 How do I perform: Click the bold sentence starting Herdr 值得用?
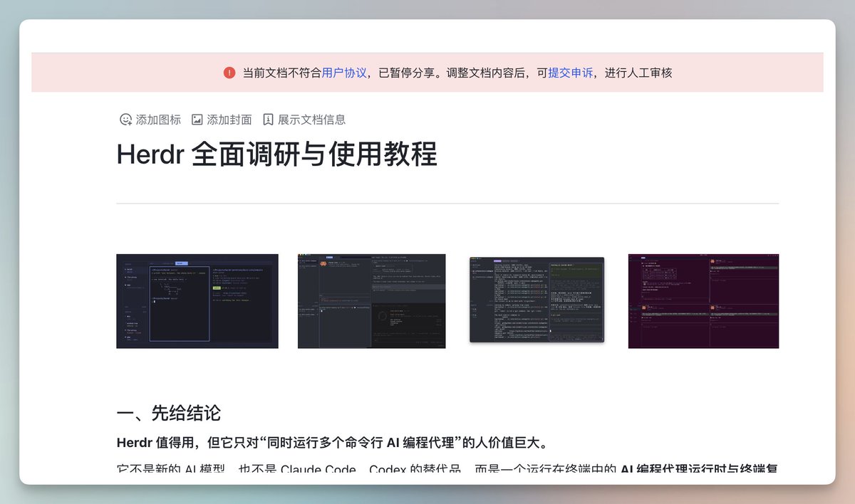pos(332,443)
